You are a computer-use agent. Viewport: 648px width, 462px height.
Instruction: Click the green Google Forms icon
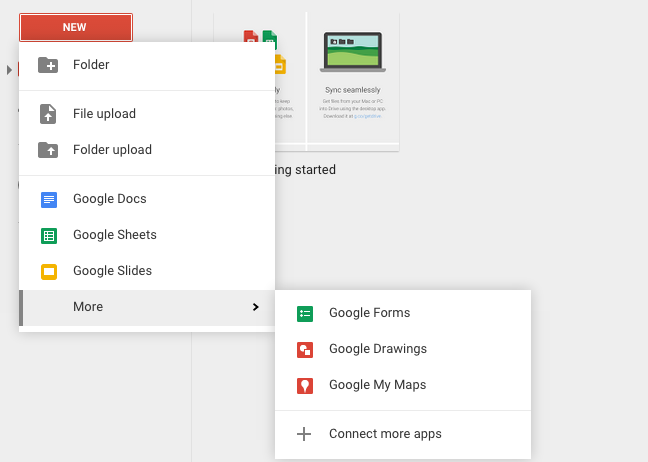point(305,314)
